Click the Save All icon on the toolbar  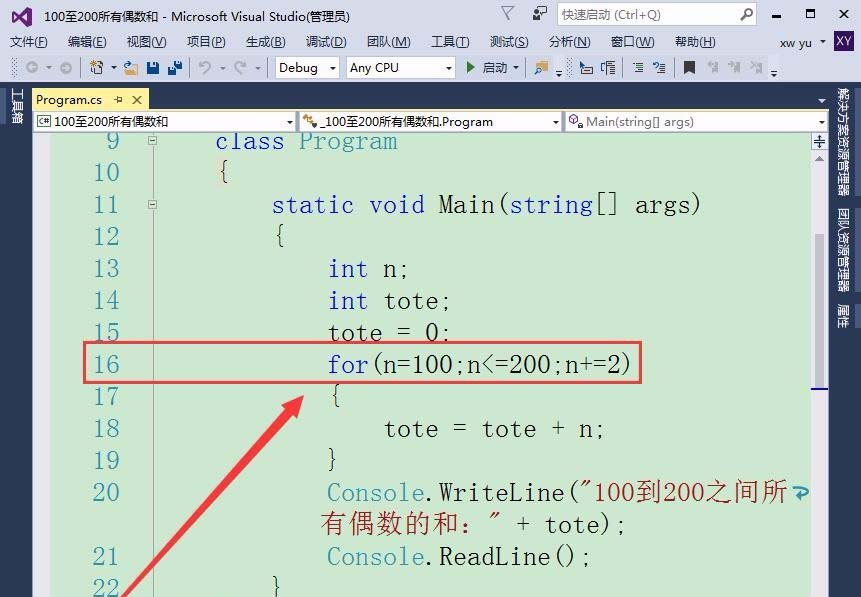point(175,67)
